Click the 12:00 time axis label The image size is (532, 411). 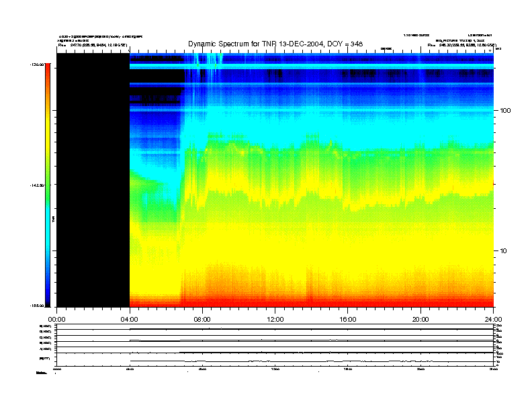pos(275,320)
